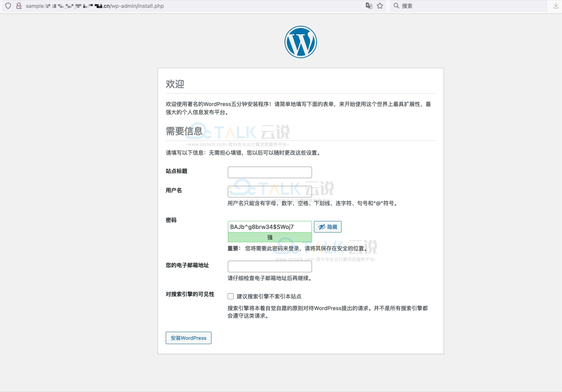Click the shield tracking protection icon
562x392 pixels.
click(x=8, y=6)
